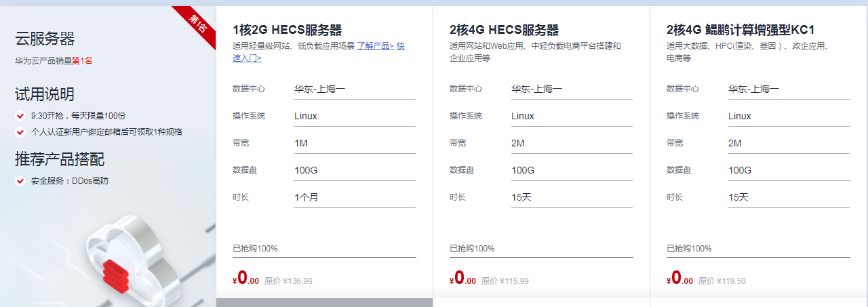The height and width of the screenshot is (307, 868).
Task: Click the 原价 ¥136.98 original price
Action: pyautogui.click(x=288, y=281)
